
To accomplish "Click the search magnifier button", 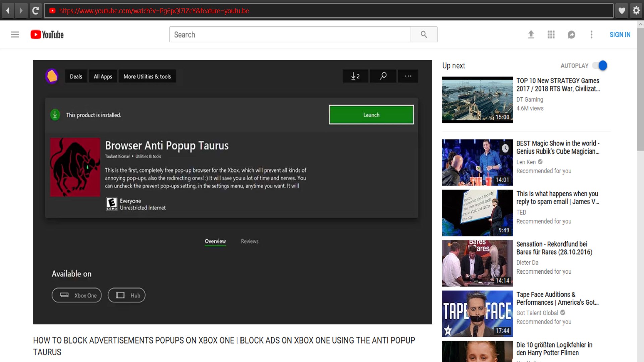I will [x=424, y=34].
